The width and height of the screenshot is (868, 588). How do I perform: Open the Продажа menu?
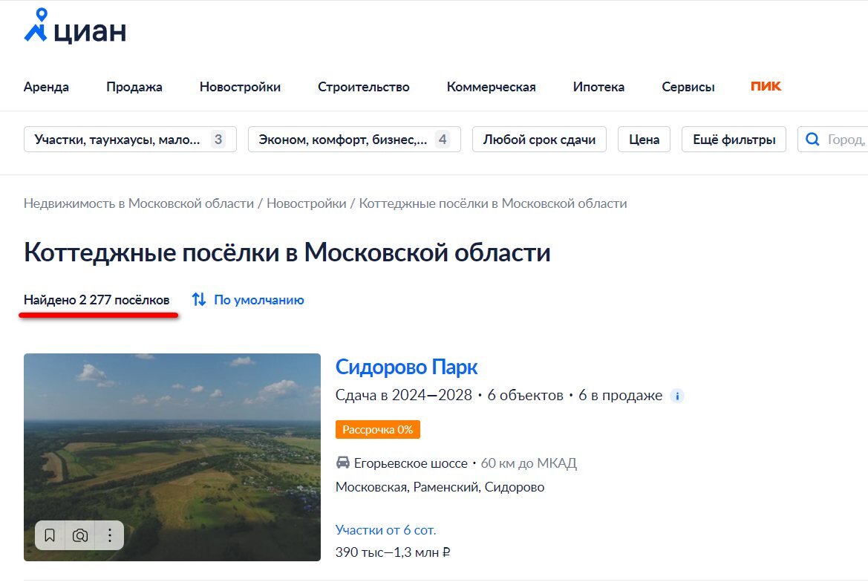tap(134, 87)
